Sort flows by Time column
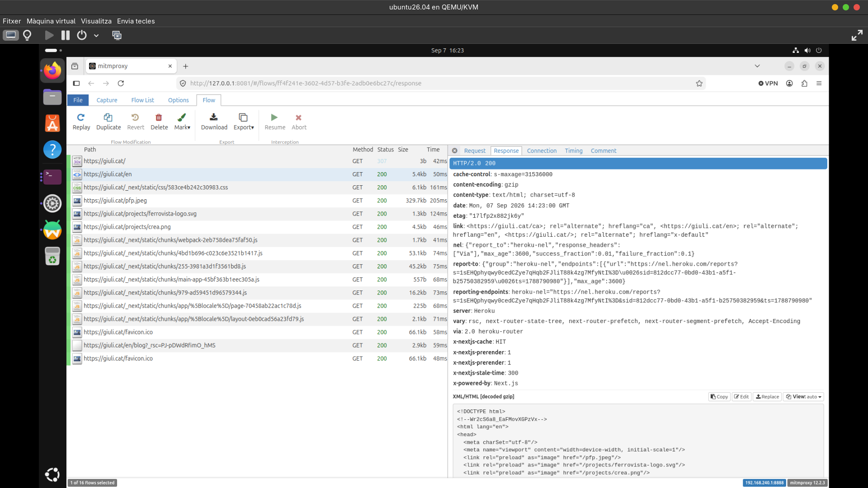Screen dimensions: 868x488 click(x=433, y=150)
